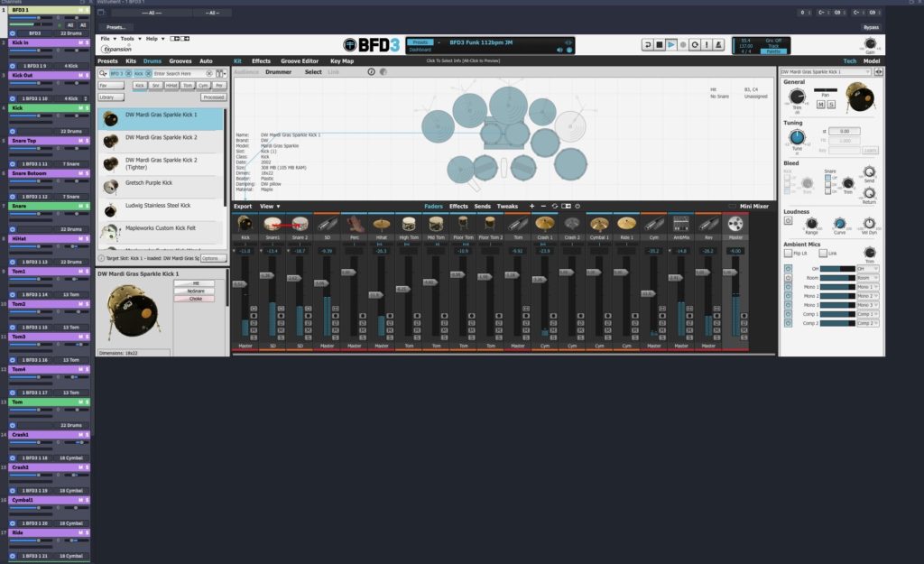Image resolution: width=924 pixels, height=564 pixels.
Task: Select the AmbMix channel icon
Action: pyautogui.click(x=680, y=224)
